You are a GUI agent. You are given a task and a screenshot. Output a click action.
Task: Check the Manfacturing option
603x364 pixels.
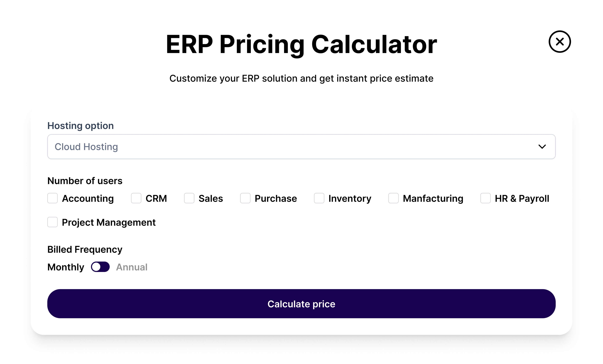394,198
